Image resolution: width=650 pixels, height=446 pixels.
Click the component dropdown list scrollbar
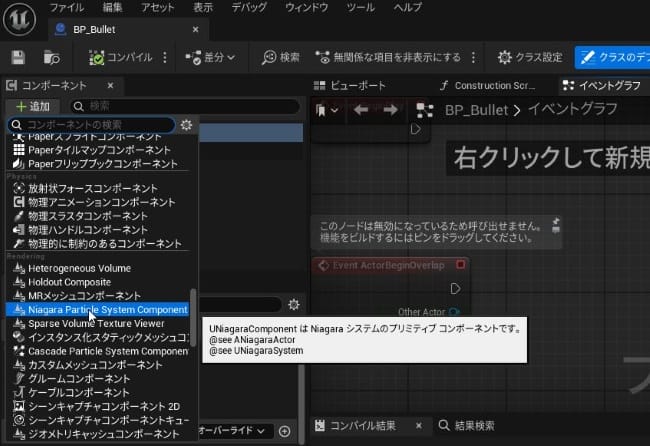pyautogui.click(x=193, y=318)
